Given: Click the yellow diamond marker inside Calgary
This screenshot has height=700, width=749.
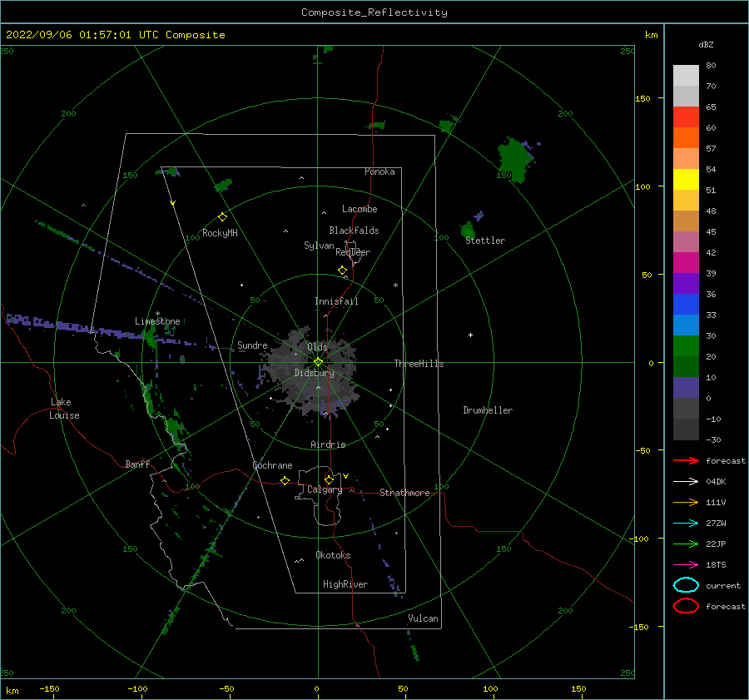Looking at the screenshot, I should (329, 479).
